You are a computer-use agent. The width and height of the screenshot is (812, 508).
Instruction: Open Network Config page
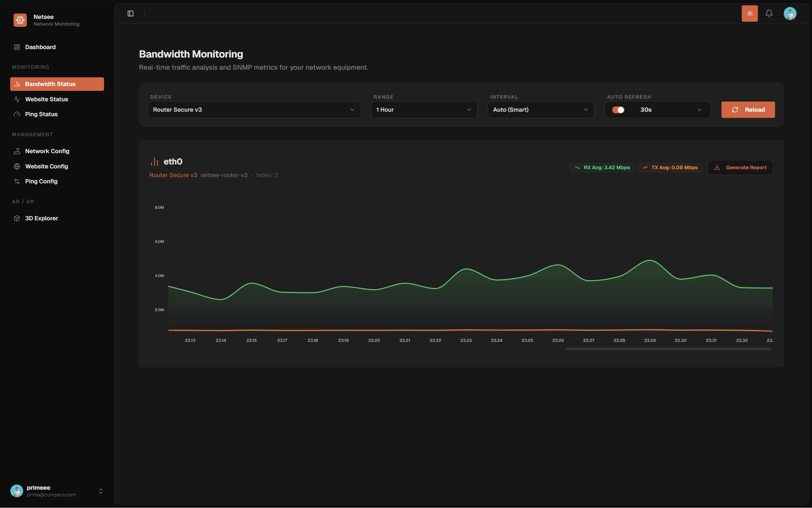click(57, 151)
